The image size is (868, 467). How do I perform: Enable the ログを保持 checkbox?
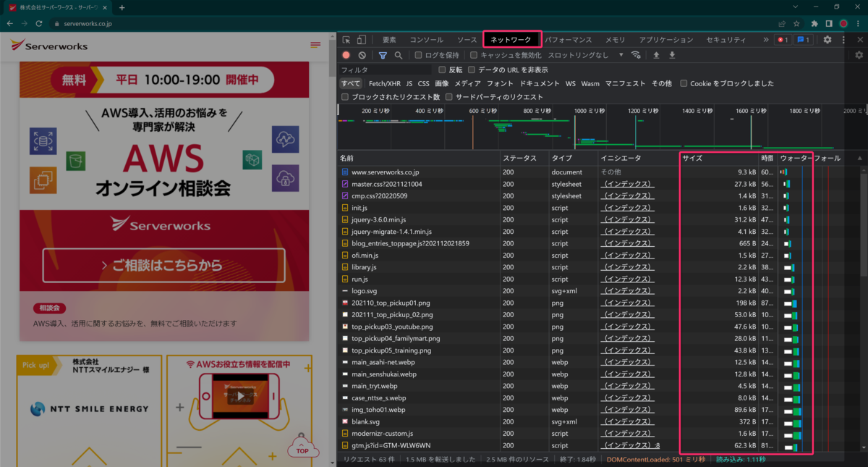click(x=418, y=55)
